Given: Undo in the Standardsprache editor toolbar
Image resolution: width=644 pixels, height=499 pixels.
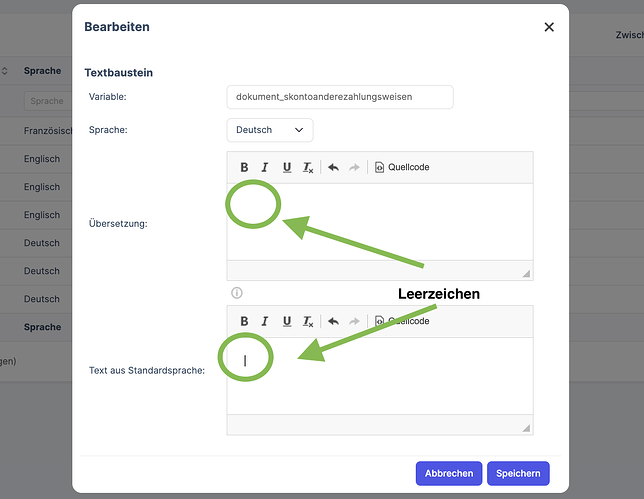Looking at the screenshot, I should [334, 321].
